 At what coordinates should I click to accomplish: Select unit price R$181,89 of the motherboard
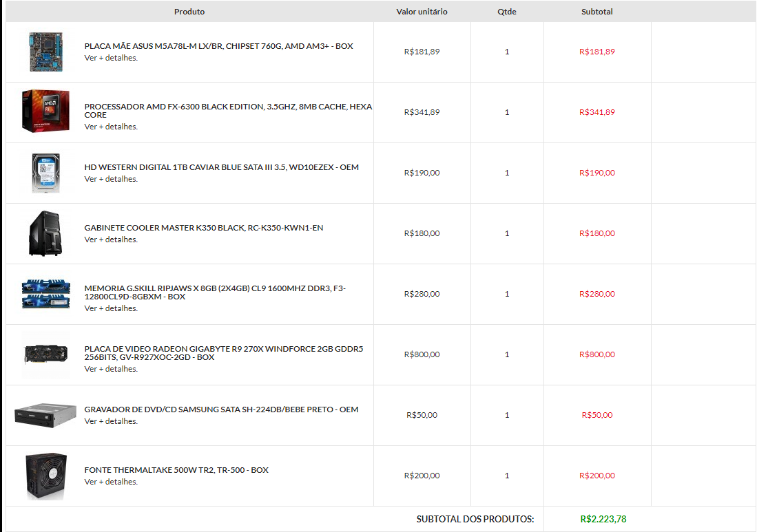(x=422, y=52)
